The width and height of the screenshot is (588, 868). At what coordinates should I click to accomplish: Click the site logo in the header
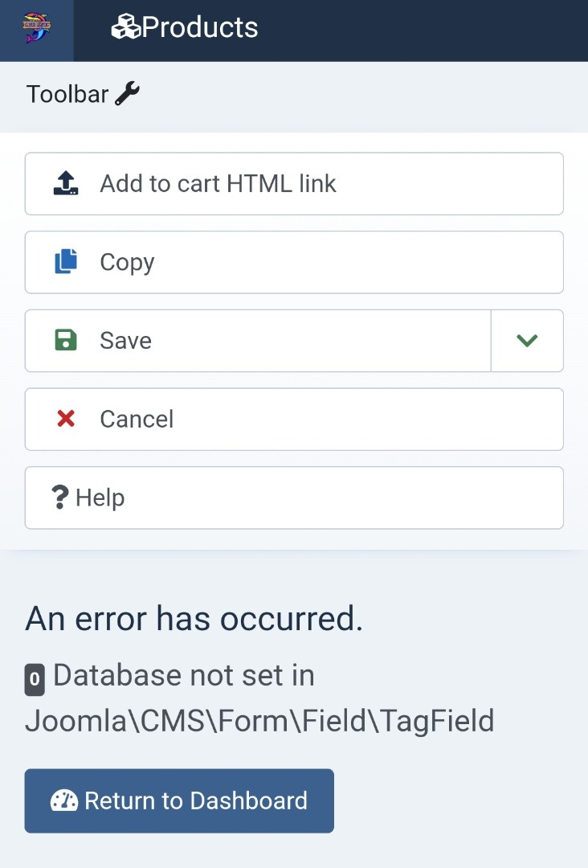point(37,30)
